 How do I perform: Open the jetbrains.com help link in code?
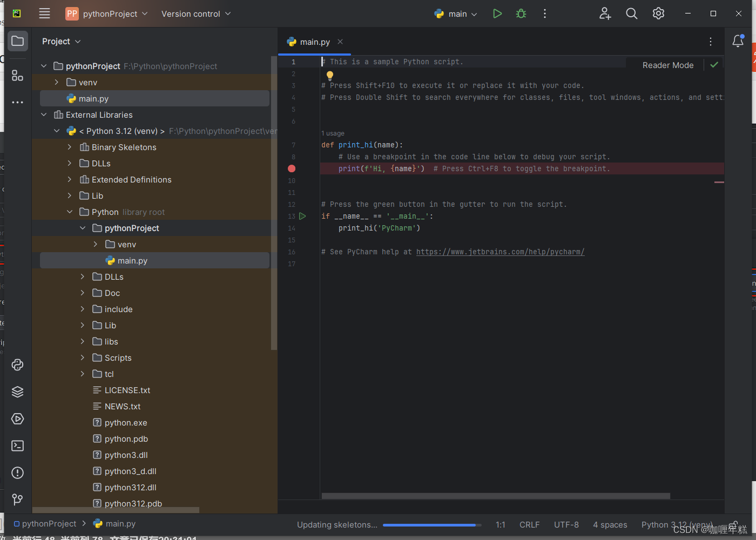pyautogui.click(x=500, y=252)
